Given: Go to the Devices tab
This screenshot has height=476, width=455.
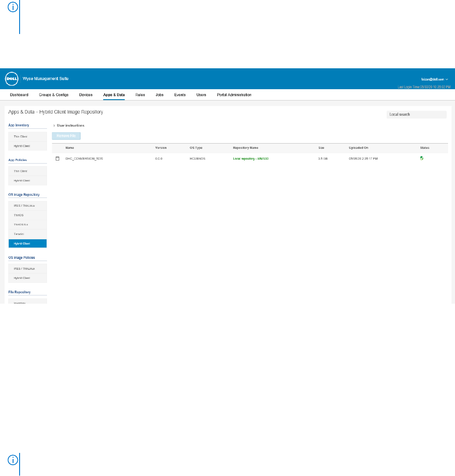Looking at the screenshot, I should coord(86,95).
